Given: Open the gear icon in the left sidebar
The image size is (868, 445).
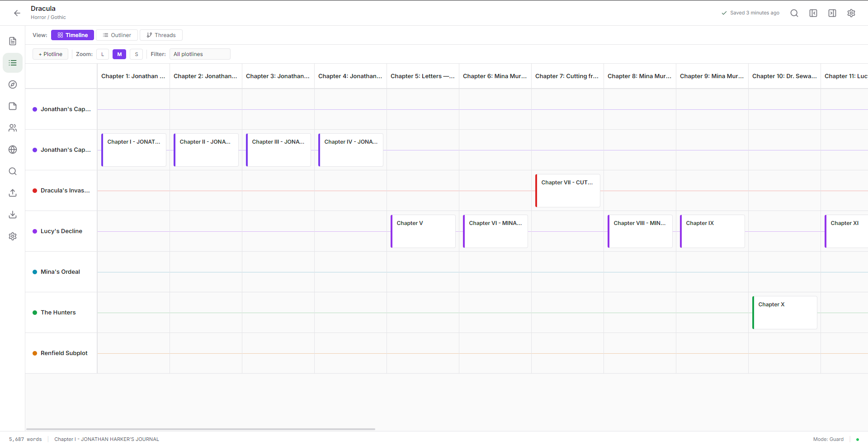Looking at the screenshot, I should 13,236.
